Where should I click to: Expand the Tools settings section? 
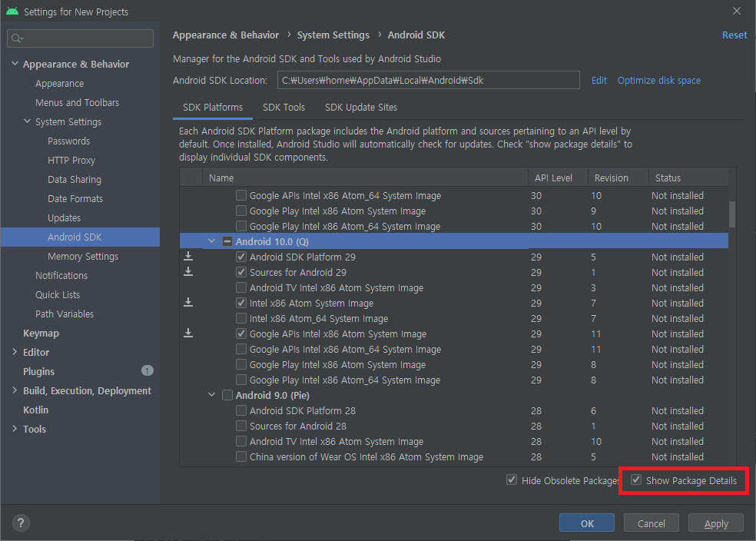pyautogui.click(x=15, y=429)
